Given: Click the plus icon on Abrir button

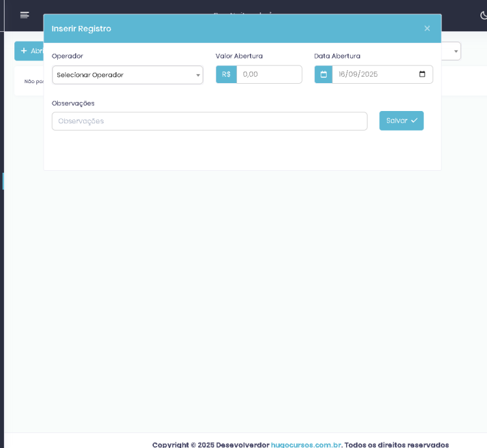Looking at the screenshot, I should pyautogui.click(x=24, y=51).
